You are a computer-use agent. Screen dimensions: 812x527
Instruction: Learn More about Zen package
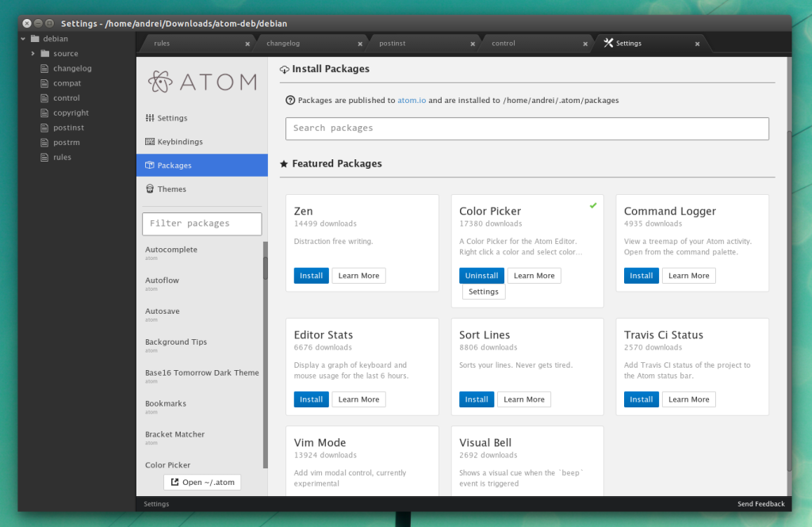point(359,276)
